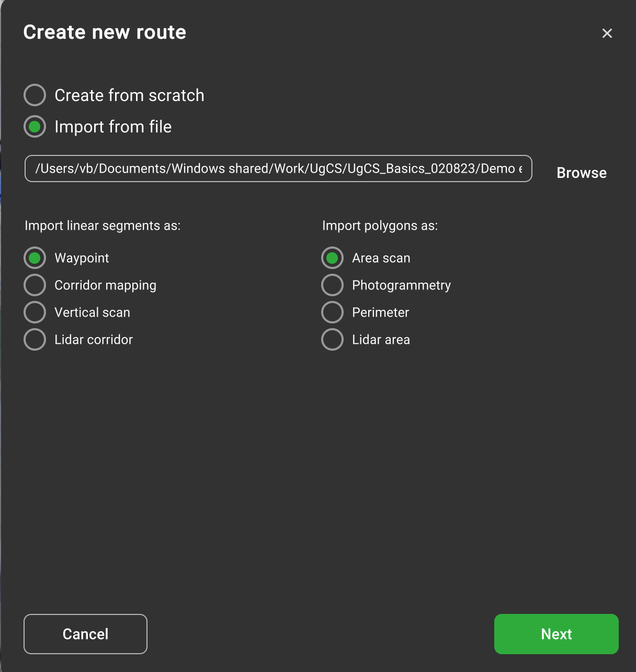The image size is (636, 672).
Task: Click the Import polygons as heading
Action: [x=380, y=226]
